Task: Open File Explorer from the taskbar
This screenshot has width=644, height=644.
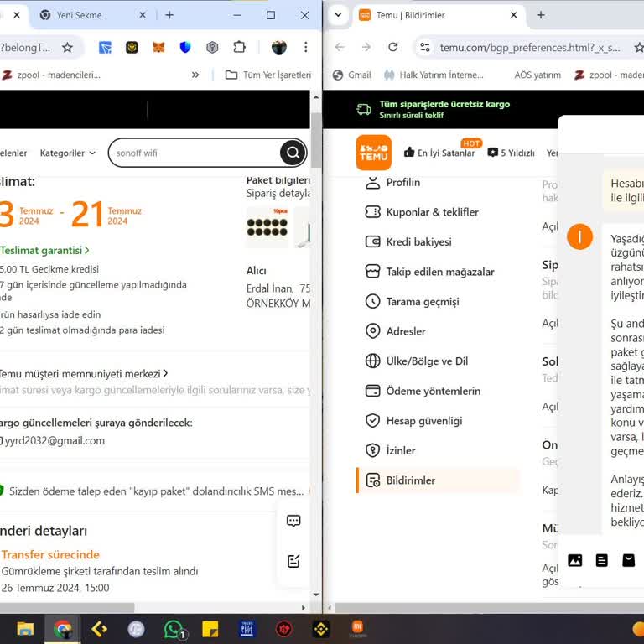Action: [25, 628]
